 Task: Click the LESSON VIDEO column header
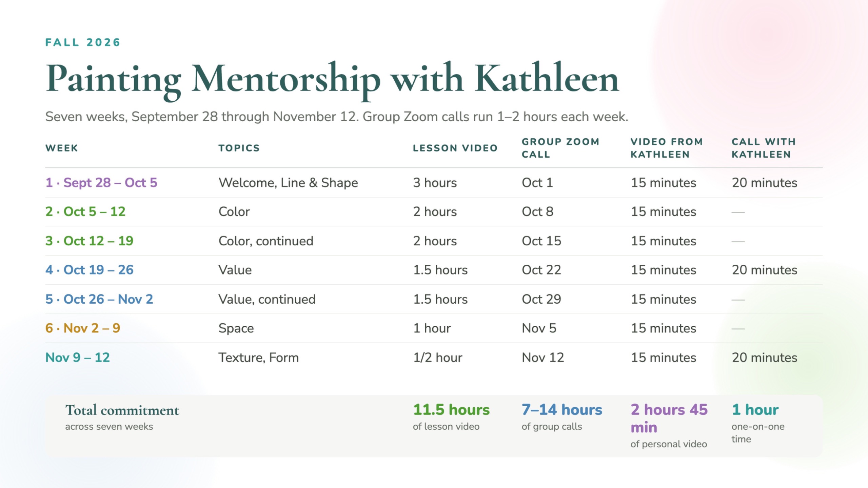[x=455, y=148]
